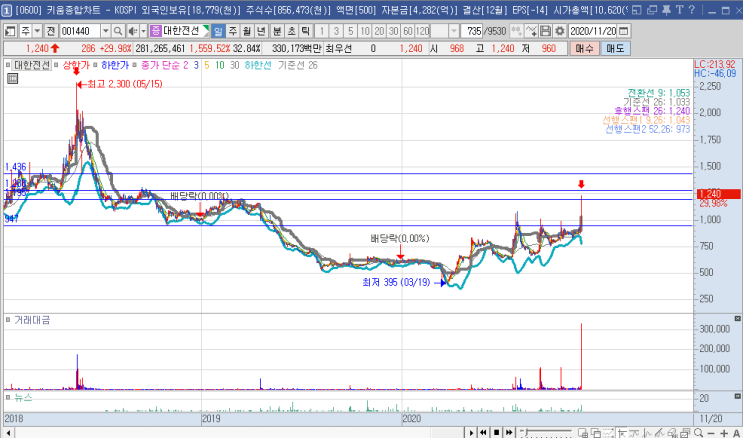The height and width of the screenshot is (438, 743).
Task: Select the 분 (minute) chart period
Action: point(277,31)
